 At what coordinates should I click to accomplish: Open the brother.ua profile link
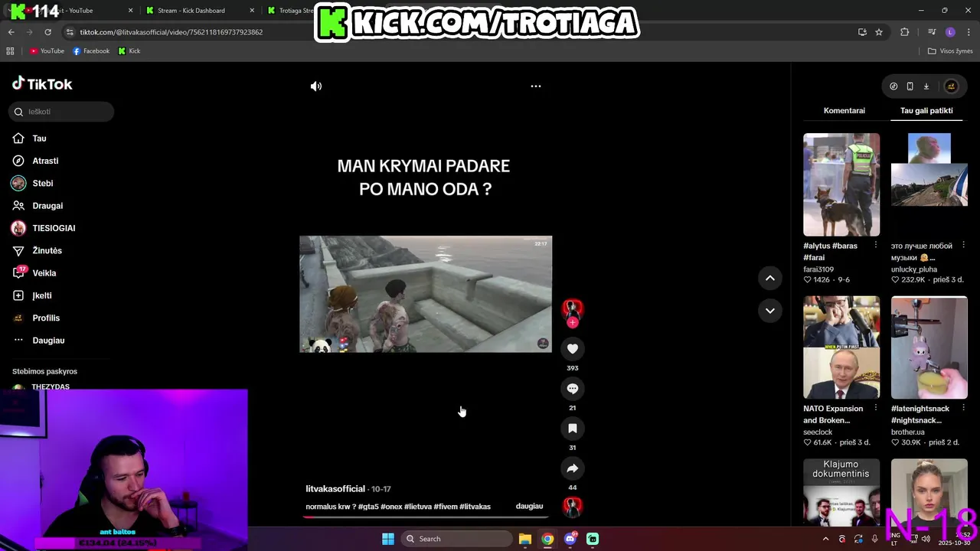(x=908, y=432)
